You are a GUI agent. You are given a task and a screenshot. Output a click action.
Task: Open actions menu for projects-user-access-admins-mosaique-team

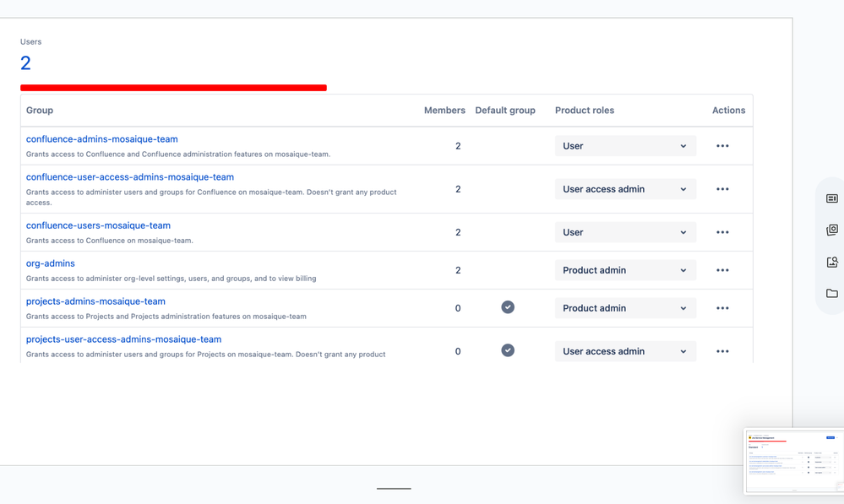click(x=722, y=351)
